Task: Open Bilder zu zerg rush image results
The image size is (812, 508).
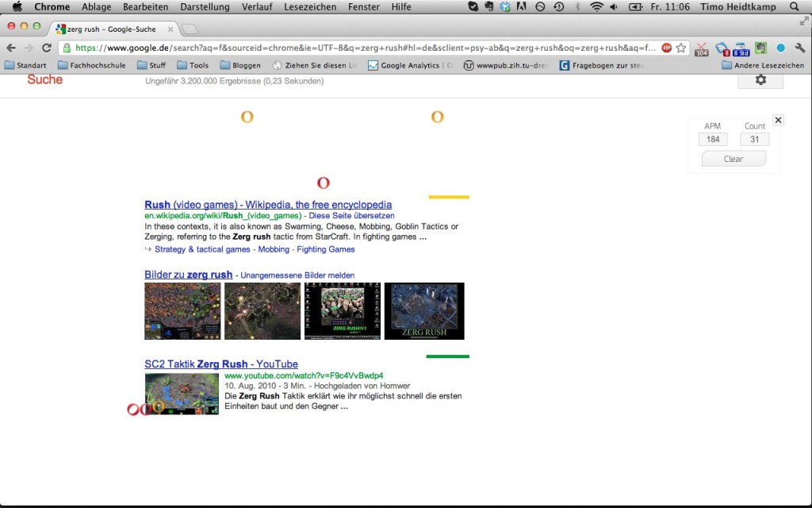Action: [x=189, y=275]
